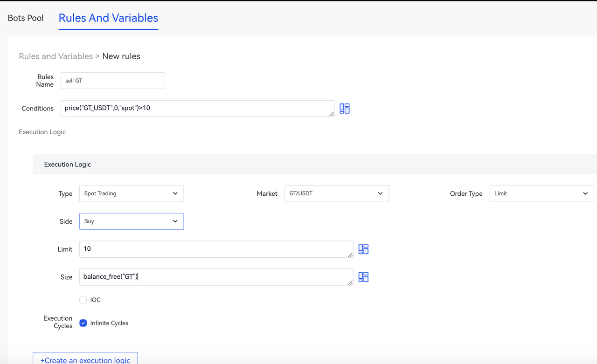Viewport: 597px width, 364px height.
Task: Expand the Market dropdown showing GT/USDT
Action: click(336, 193)
